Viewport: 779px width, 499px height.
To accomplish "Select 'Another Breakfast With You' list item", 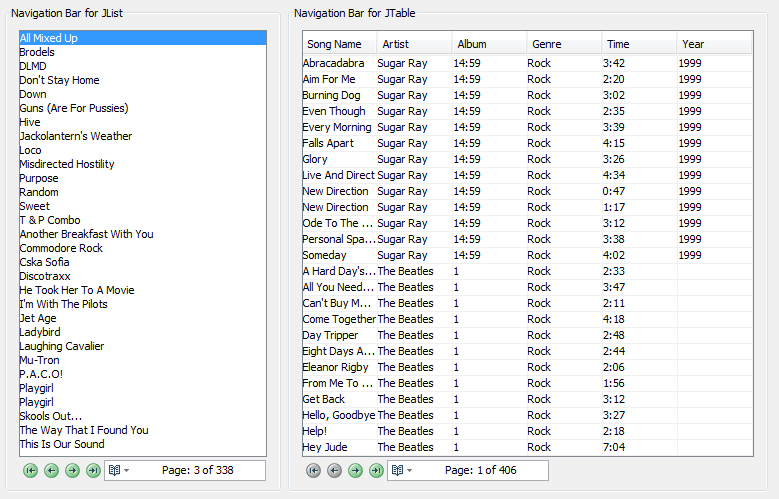I will [x=143, y=234].
